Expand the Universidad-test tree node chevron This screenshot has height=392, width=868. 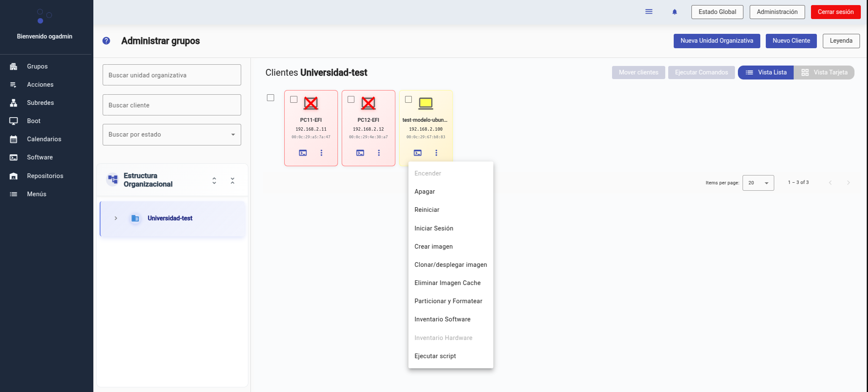[x=116, y=218]
